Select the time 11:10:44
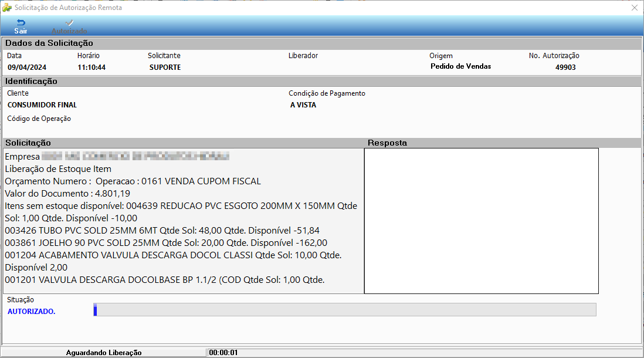 click(91, 67)
